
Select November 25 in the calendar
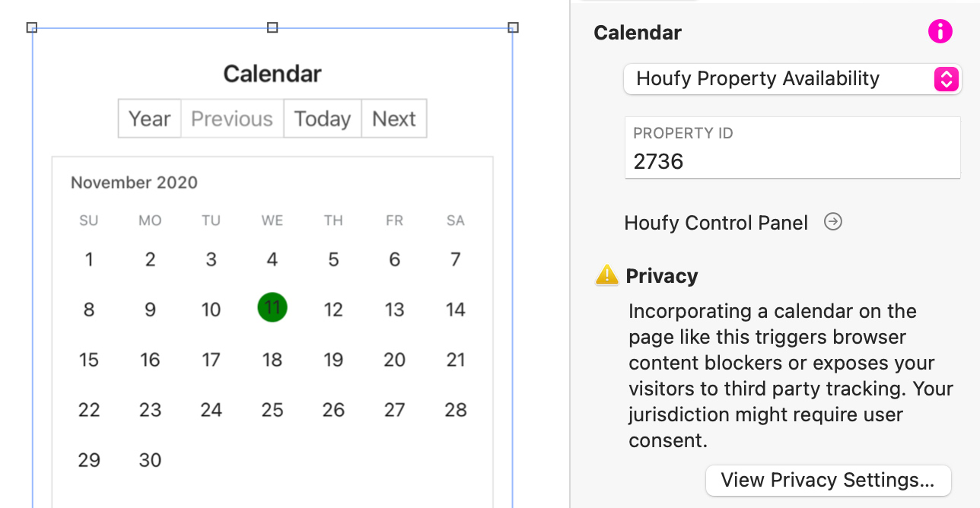tap(272, 410)
